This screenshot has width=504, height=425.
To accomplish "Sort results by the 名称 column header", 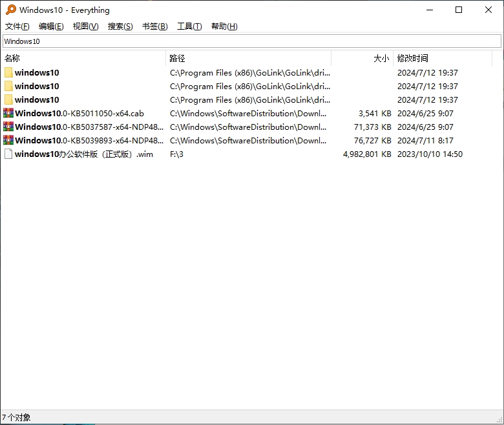I will pyautogui.click(x=12, y=58).
